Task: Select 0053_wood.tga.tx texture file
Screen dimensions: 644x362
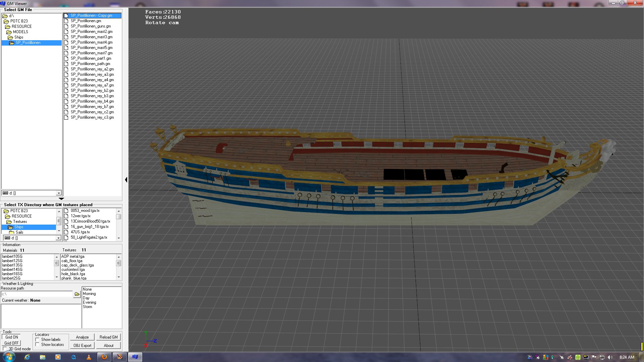Action: (x=85, y=210)
